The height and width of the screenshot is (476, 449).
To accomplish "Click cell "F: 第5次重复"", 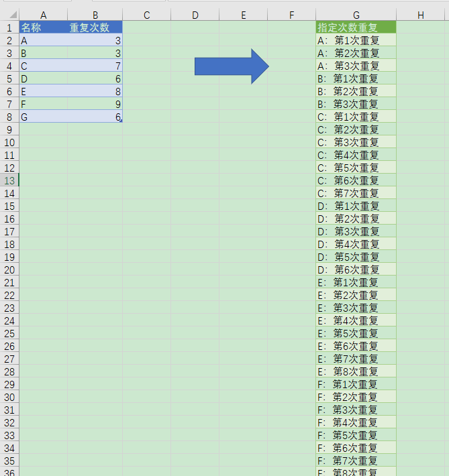I will point(356,435).
